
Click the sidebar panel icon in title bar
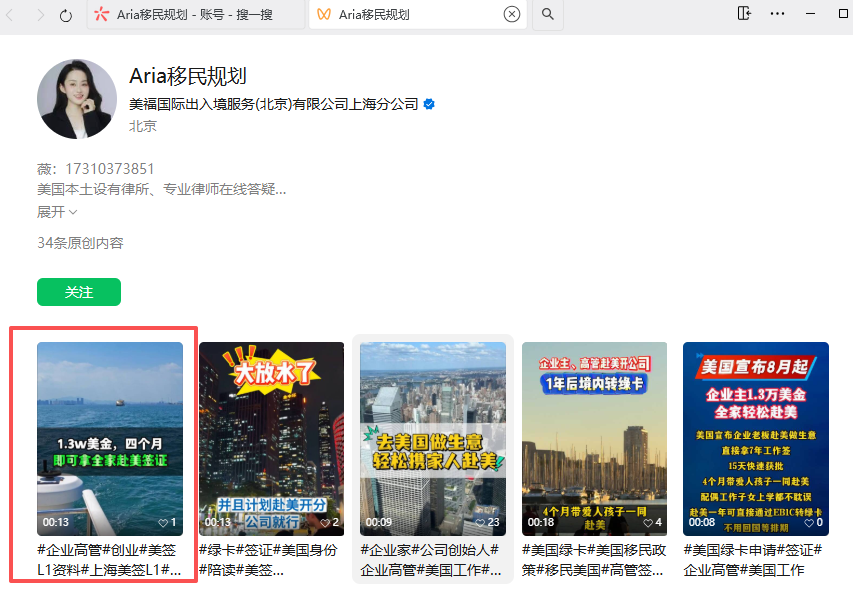point(744,14)
